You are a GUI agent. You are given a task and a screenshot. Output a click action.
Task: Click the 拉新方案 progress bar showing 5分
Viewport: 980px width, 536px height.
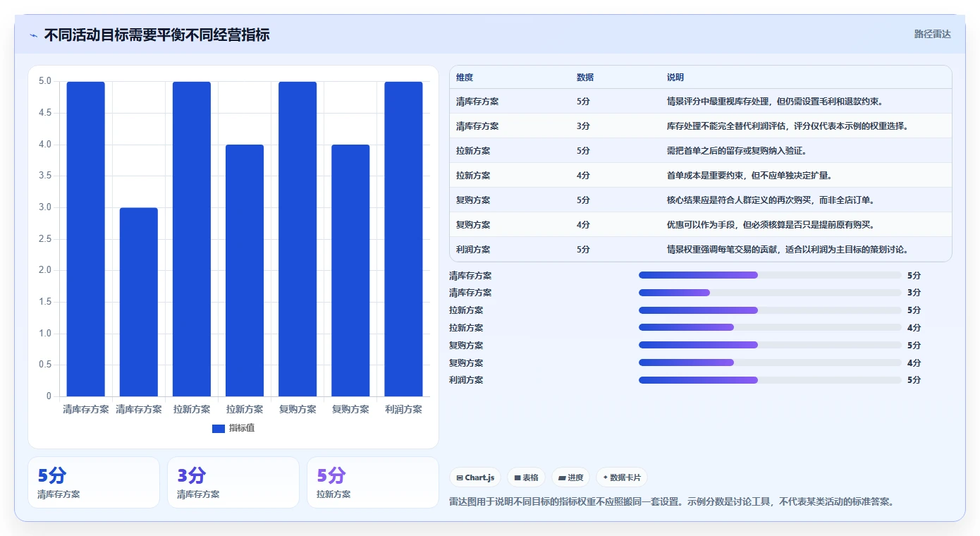770,310
